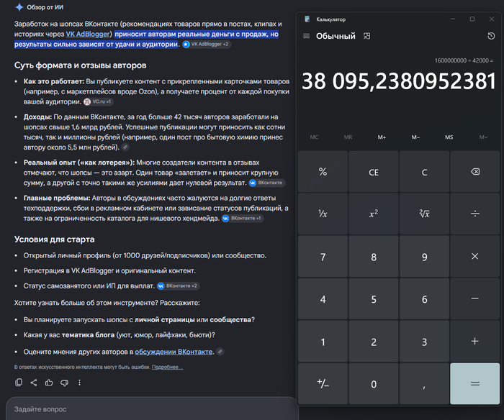Click digit 1 on the calculator
504x420 pixels.
[323, 341]
